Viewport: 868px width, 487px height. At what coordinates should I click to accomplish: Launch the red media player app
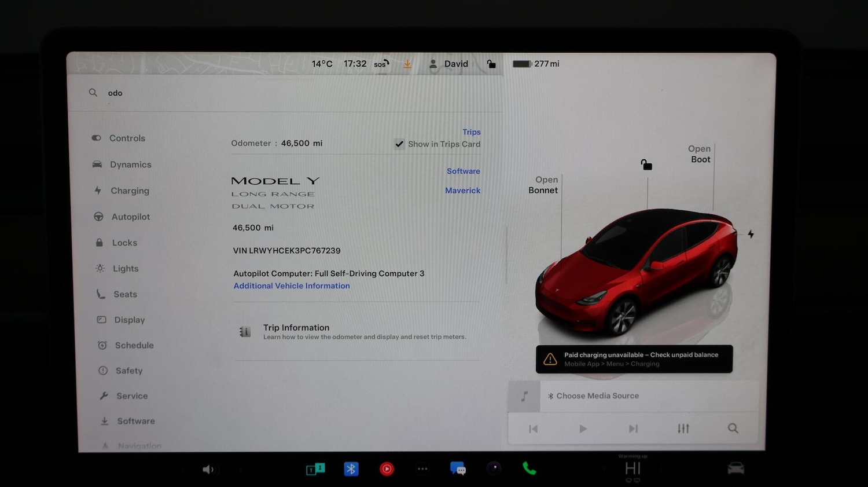[387, 469]
